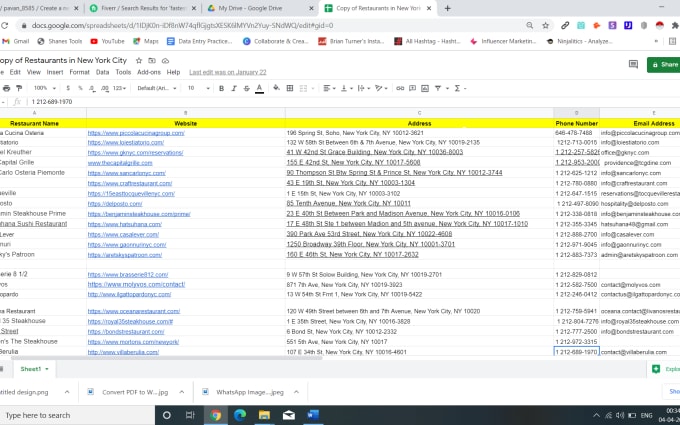Open the Gmail bookmark
The width and height of the screenshot is (680, 425).
tap(16, 41)
